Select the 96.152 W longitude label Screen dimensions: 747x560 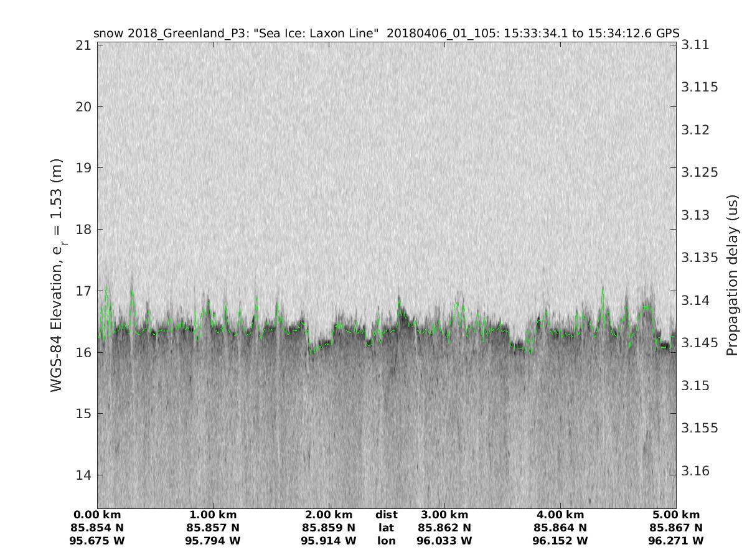[x=560, y=541]
